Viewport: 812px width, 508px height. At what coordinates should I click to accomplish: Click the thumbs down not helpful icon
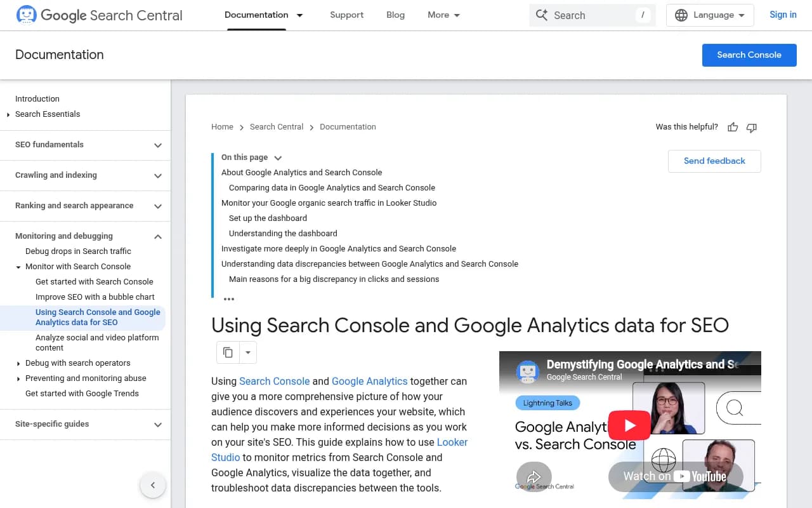(752, 127)
